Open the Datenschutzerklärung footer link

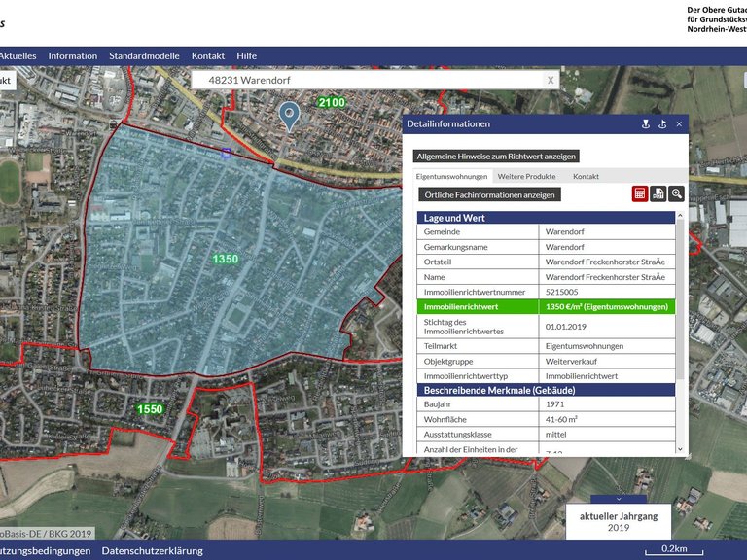pos(153,551)
